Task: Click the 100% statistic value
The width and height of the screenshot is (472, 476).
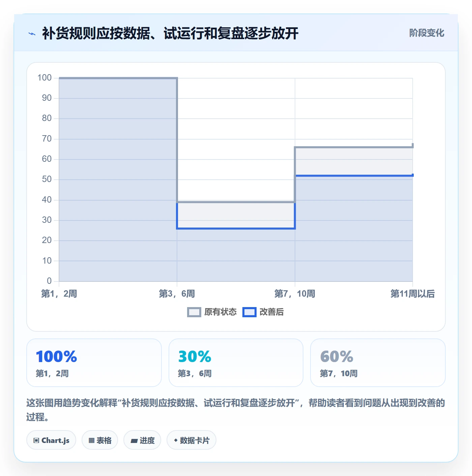Action: (56, 356)
